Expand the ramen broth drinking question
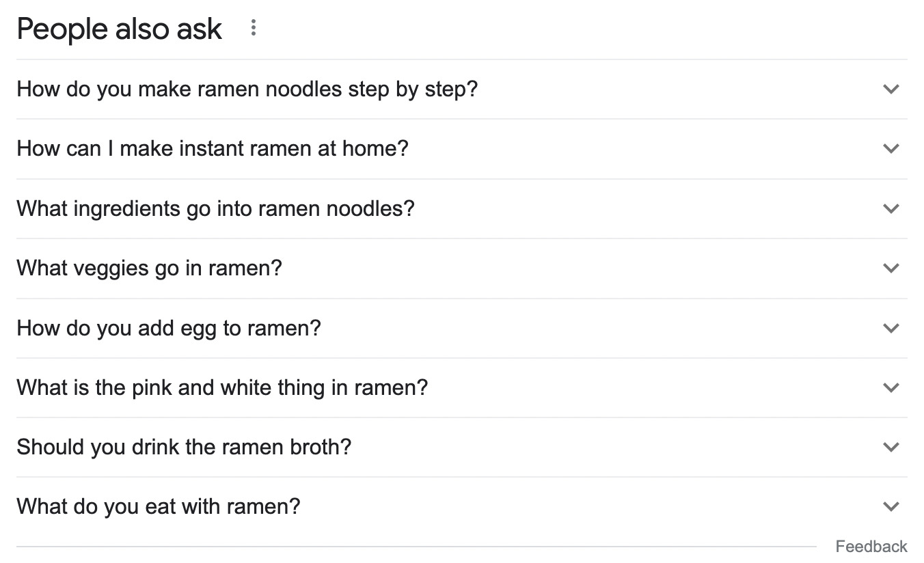 pos(891,447)
